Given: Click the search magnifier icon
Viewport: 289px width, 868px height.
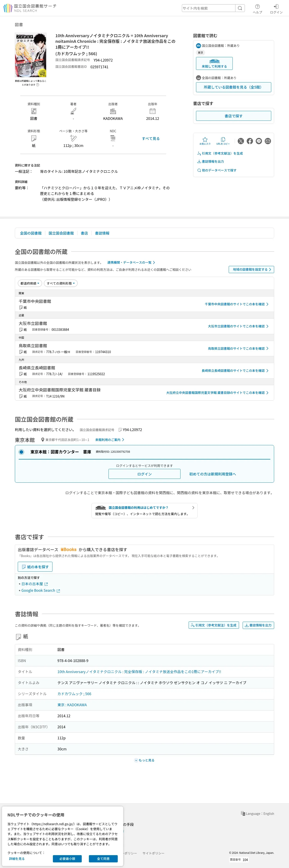Looking at the screenshot, I should pos(240,8).
